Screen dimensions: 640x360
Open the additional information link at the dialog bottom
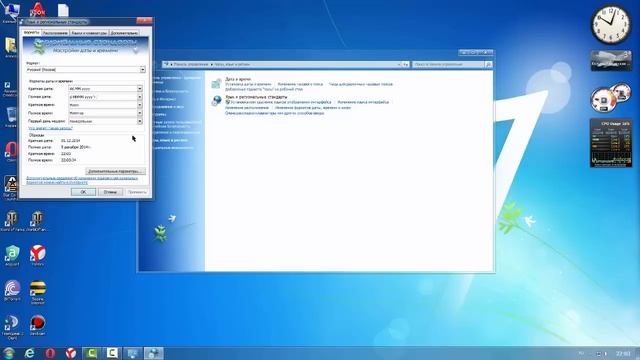[x=82, y=180]
